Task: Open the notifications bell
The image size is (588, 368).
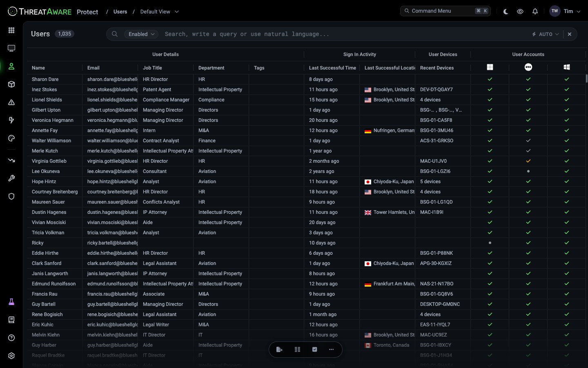Action: (535, 11)
